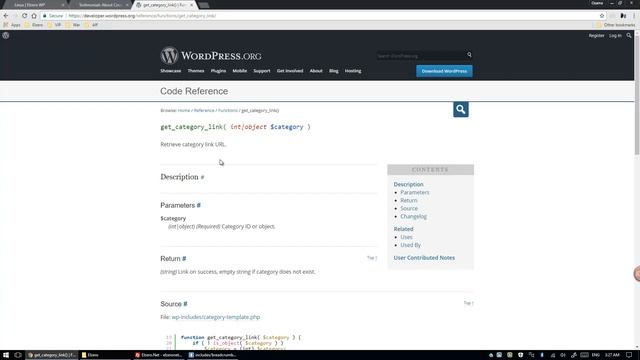Open User Contributed Notes in Contents box
The image size is (640, 360).
click(x=424, y=258)
